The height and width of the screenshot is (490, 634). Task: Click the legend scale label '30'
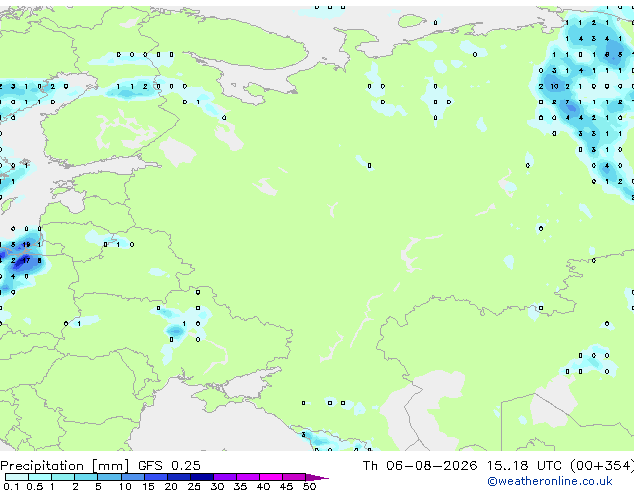tap(217, 486)
